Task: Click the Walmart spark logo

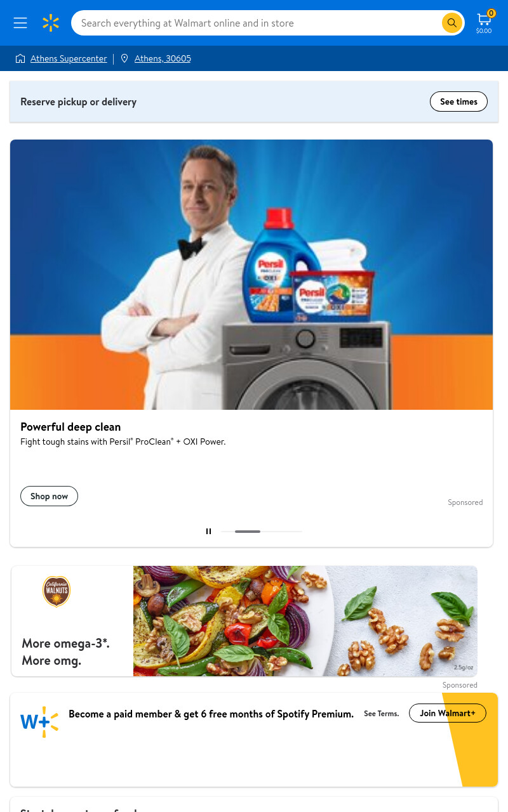Action: (51, 23)
